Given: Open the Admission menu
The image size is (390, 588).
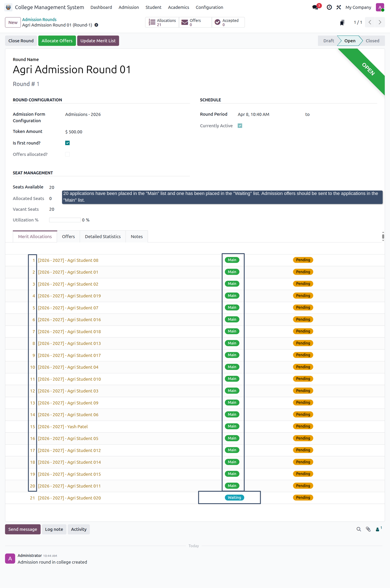Looking at the screenshot, I should [x=129, y=7].
